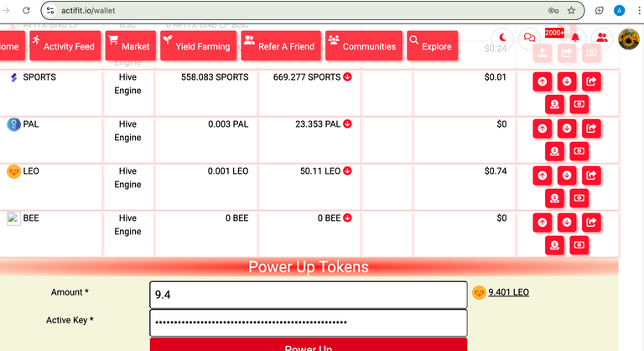Open the Chrome profile A avatar
644x351 pixels.
point(620,11)
